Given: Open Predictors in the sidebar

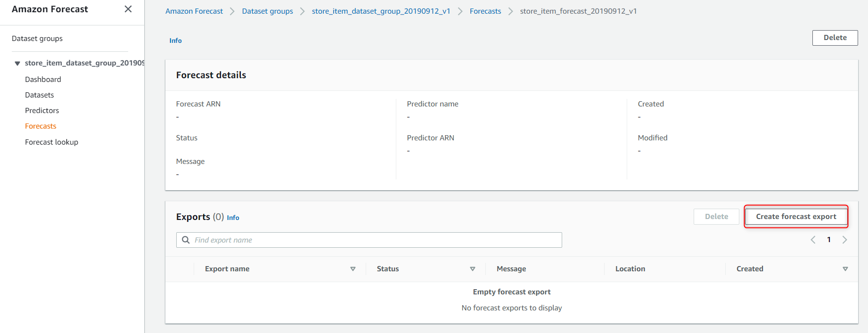Looking at the screenshot, I should [x=42, y=110].
